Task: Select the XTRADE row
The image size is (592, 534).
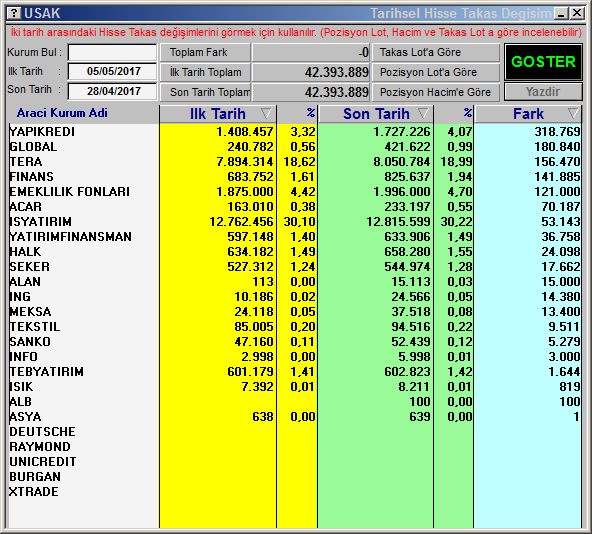Action: (294, 492)
